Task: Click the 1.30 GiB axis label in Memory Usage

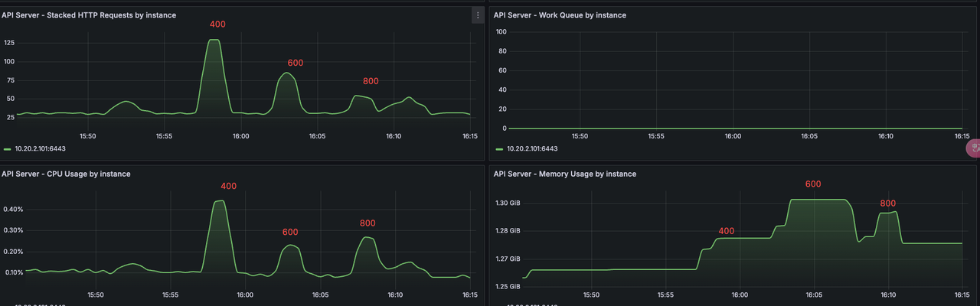Action: point(508,203)
